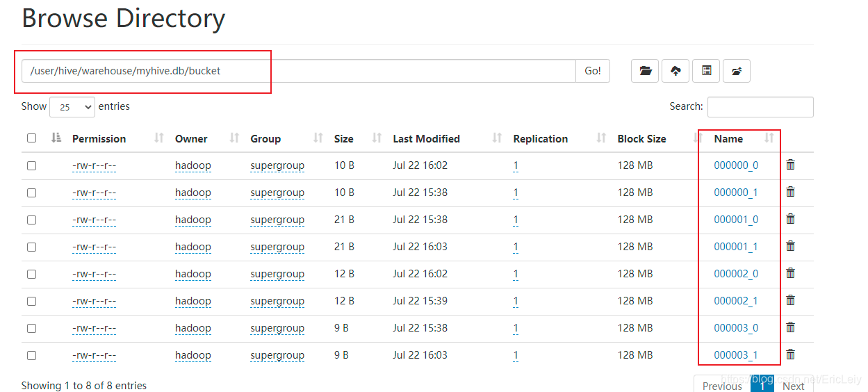
Task: Select Jul 22 15:39 modified time
Action: [420, 301]
